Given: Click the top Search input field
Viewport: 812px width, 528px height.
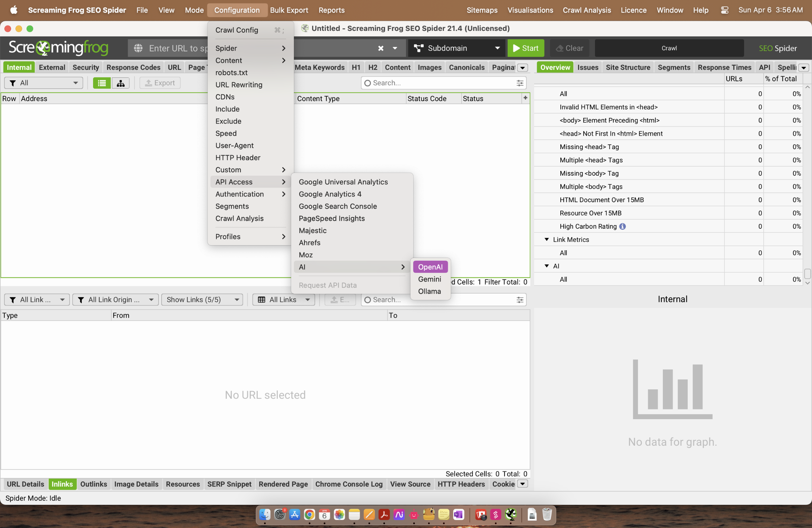Looking at the screenshot, I should pos(440,83).
